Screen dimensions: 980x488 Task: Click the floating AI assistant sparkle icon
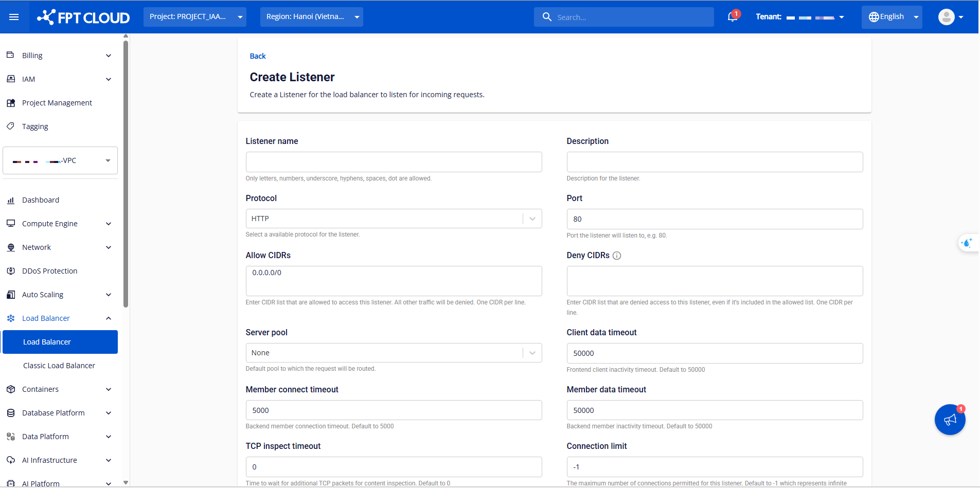point(967,243)
